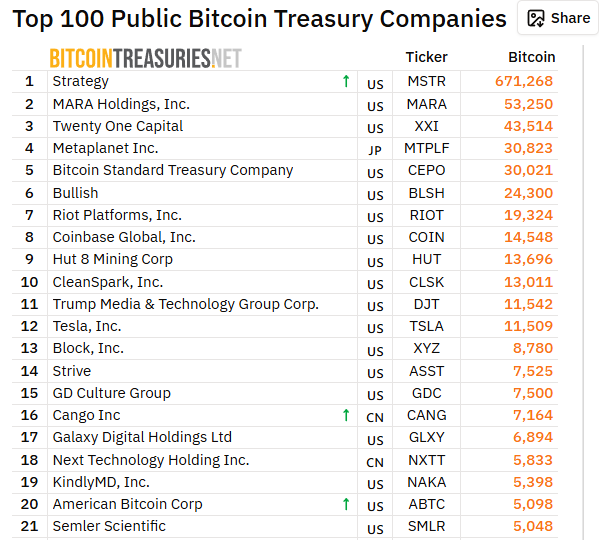Sort by the Bitcoin column header
This screenshot has width=599, height=540.
531,57
